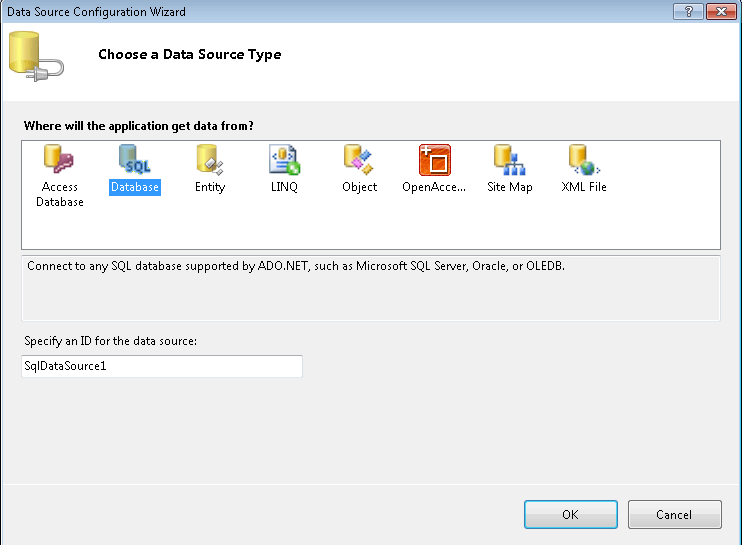Viewport: 742px width, 545px height.
Task: Open help with the question mark button
Action: pyautogui.click(x=689, y=11)
